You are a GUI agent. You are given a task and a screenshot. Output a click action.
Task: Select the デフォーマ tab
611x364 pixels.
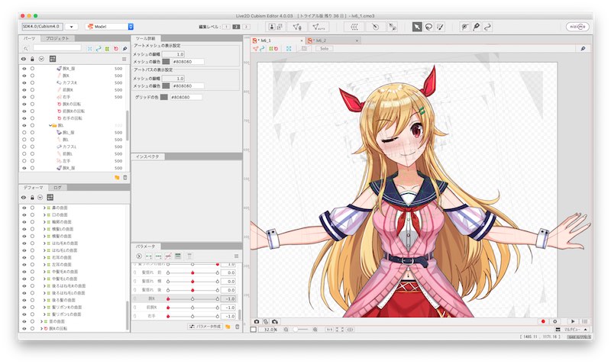(33, 188)
